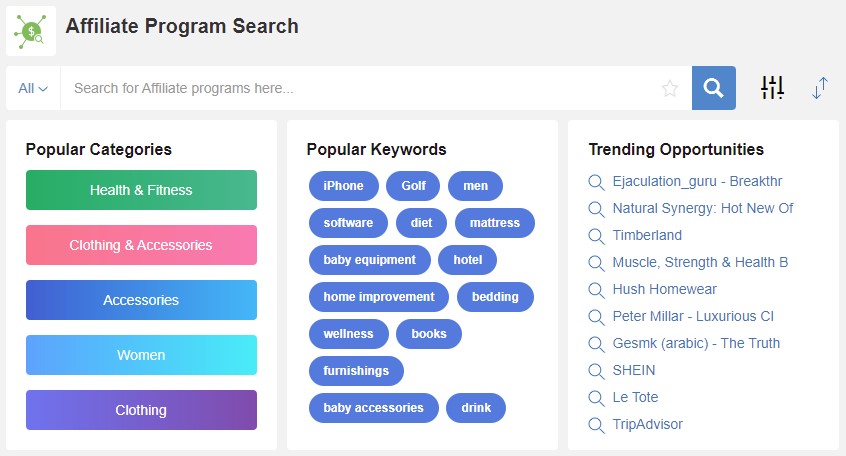Click search icon beside TripAdvisor

pyautogui.click(x=596, y=425)
